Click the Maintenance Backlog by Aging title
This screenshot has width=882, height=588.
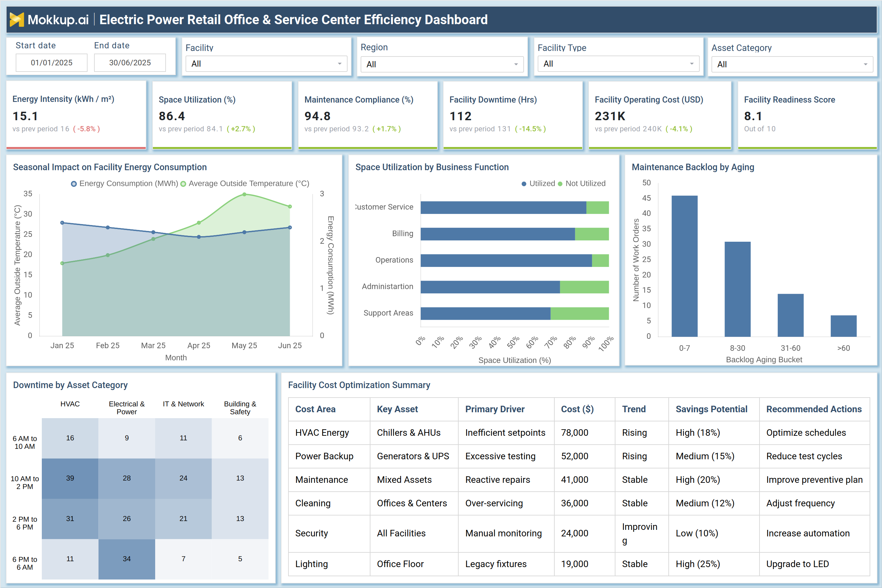tap(693, 167)
